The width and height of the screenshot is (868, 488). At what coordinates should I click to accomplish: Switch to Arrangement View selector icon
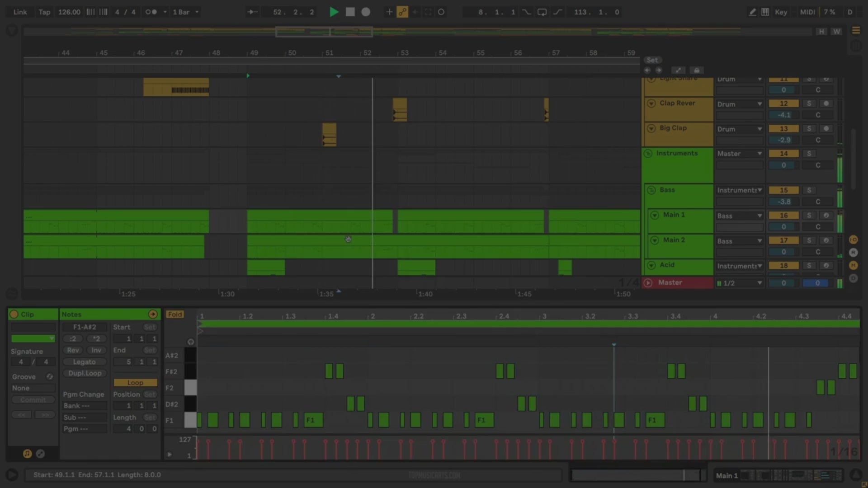pyautogui.click(x=856, y=30)
